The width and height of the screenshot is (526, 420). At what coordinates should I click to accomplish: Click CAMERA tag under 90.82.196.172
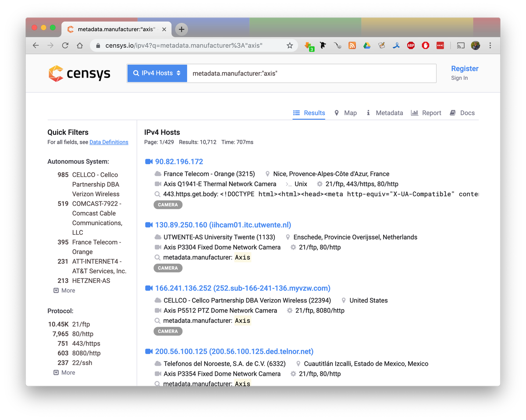pyautogui.click(x=168, y=205)
